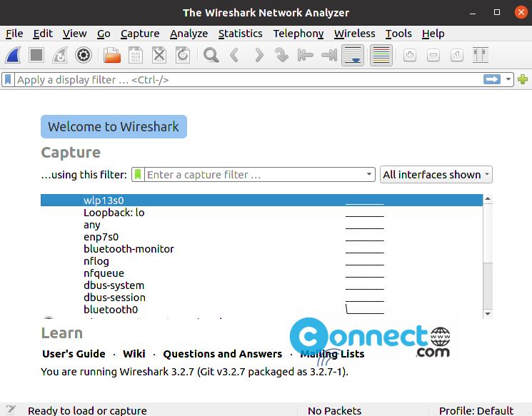Viewport: 532px width, 416px height.
Task: Click the expert information status bar icon
Action: coord(11,410)
